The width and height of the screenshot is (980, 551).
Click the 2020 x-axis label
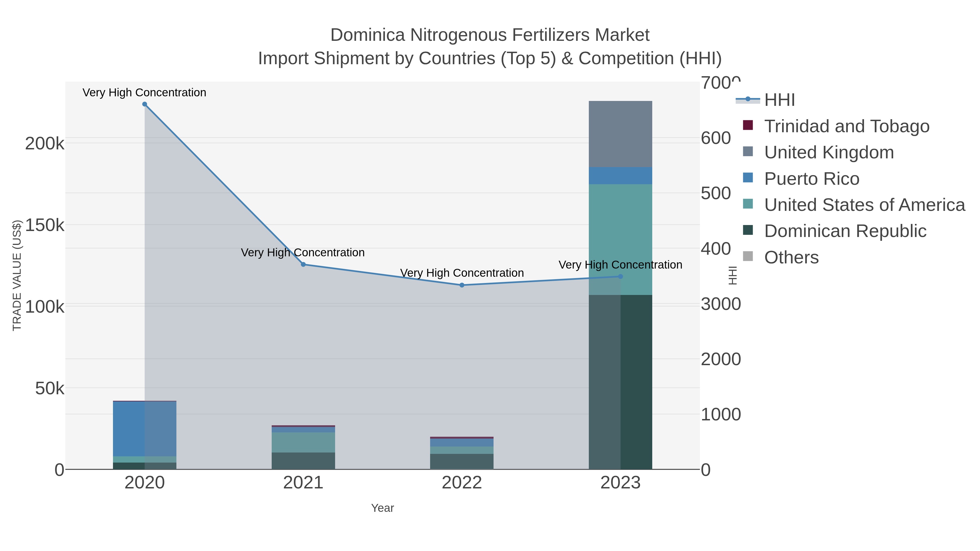(x=145, y=483)
